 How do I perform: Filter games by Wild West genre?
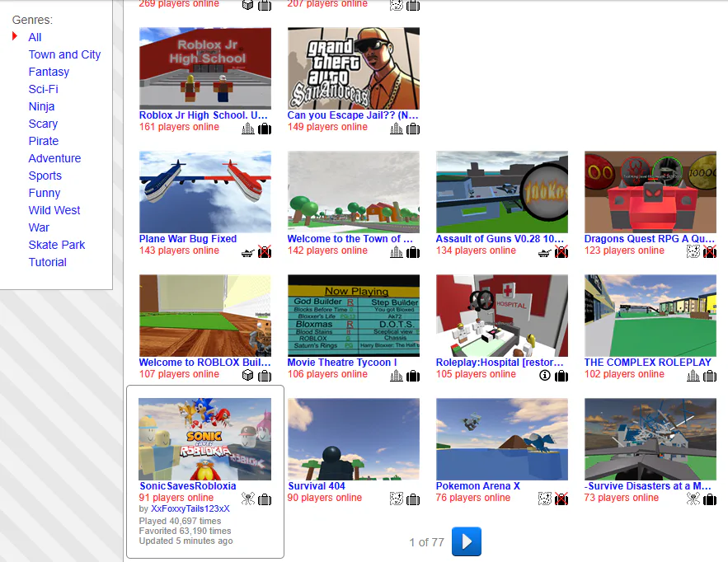[x=54, y=210]
